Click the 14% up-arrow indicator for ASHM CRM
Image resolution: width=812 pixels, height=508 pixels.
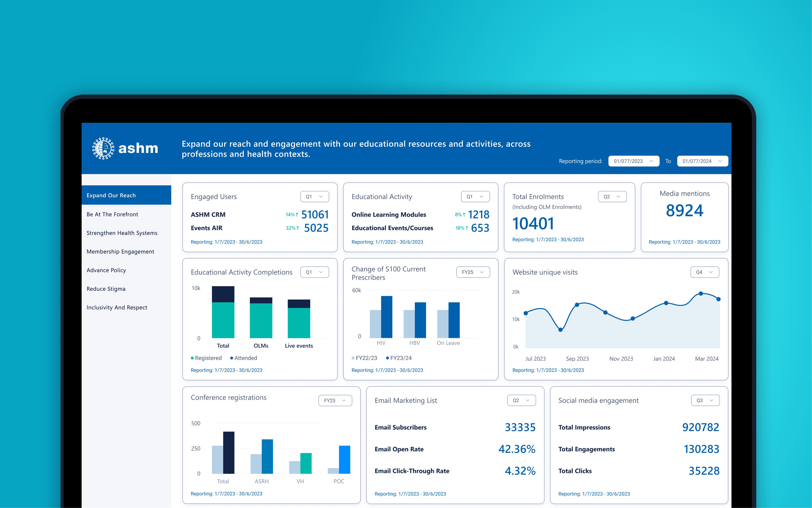tap(292, 214)
